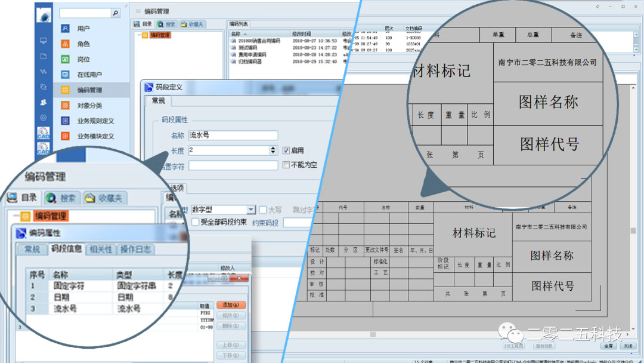Screen dimensions: 644x363
Task: Enable the 不能为空 checkbox
Action: (286, 165)
